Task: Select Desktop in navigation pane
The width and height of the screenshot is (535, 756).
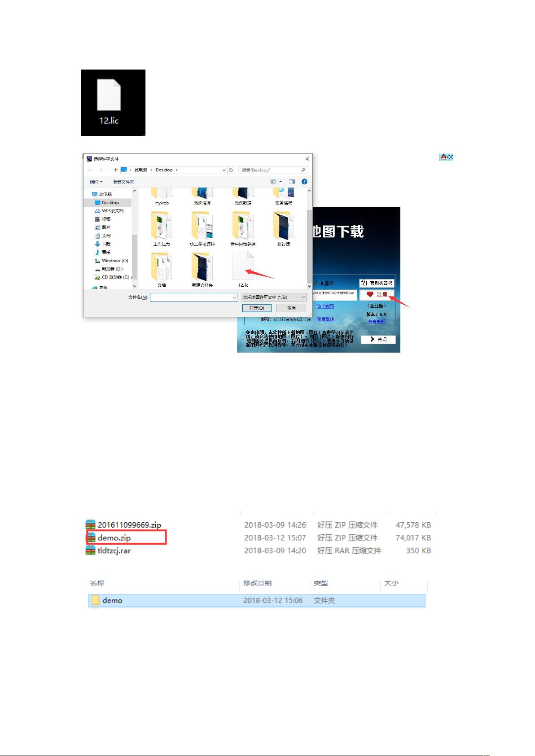Action: (x=110, y=203)
